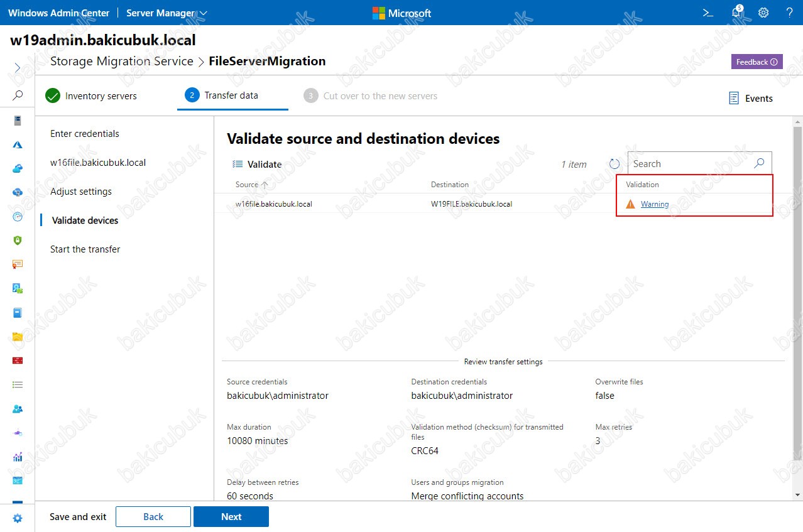The width and height of the screenshot is (803, 532).
Task: Open the Azure File Sync icon
Action: click(18, 192)
